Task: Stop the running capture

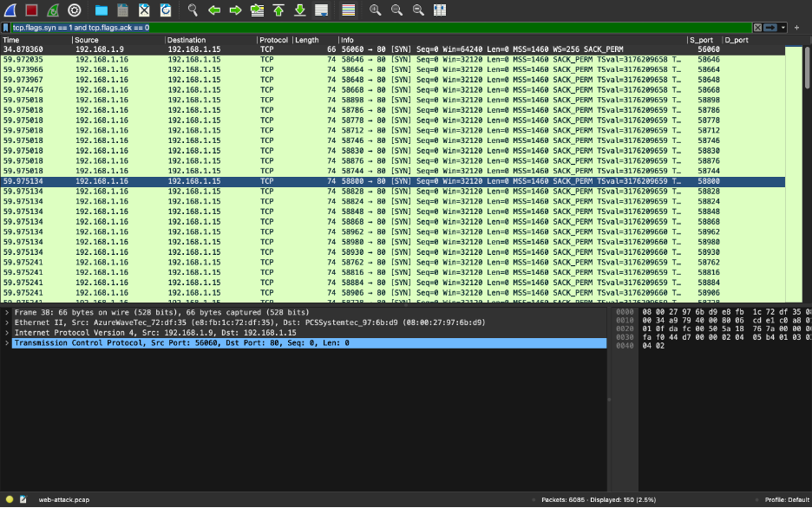Action: coord(32,10)
